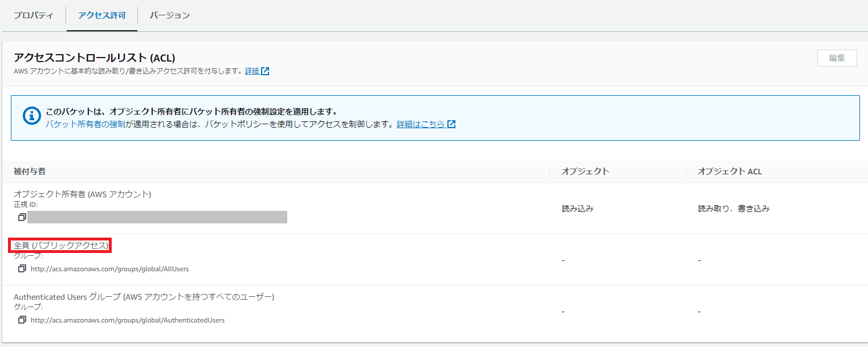Click the 正規 ID: label
The height and width of the screenshot is (347, 868).
click(x=26, y=204)
